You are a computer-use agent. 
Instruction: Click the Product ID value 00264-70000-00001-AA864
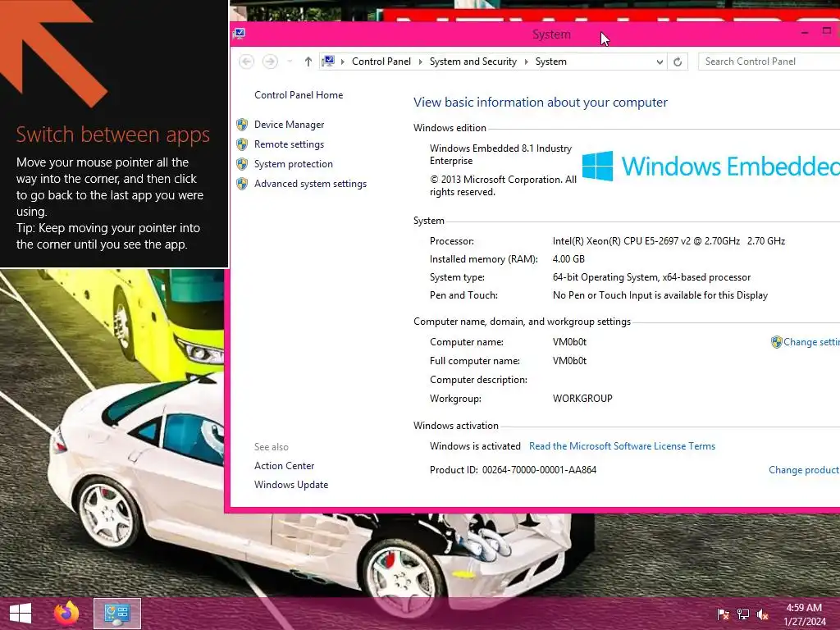[x=539, y=470]
